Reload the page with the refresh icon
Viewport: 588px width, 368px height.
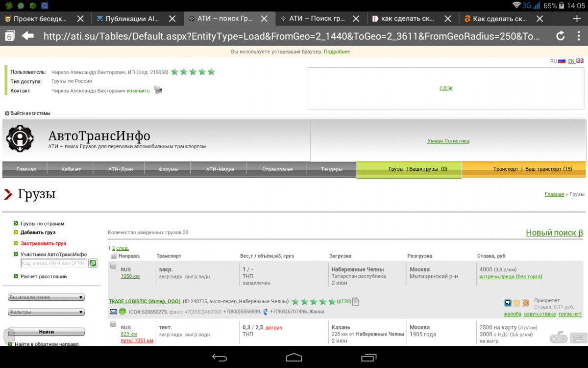[x=561, y=36]
